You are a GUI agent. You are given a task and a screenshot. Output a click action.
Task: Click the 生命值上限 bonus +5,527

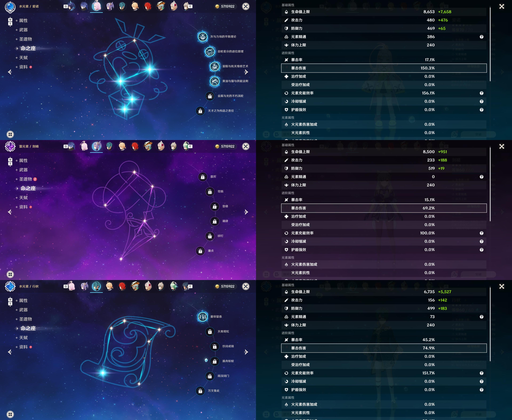click(x=445, y=292)
